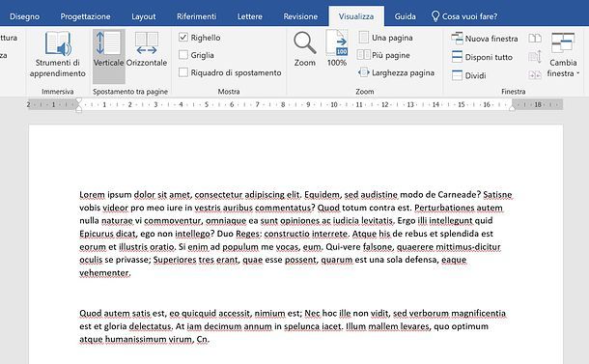Open the Guida tab
This screenshot has height=364, width=589.
(x=405, y=16)
